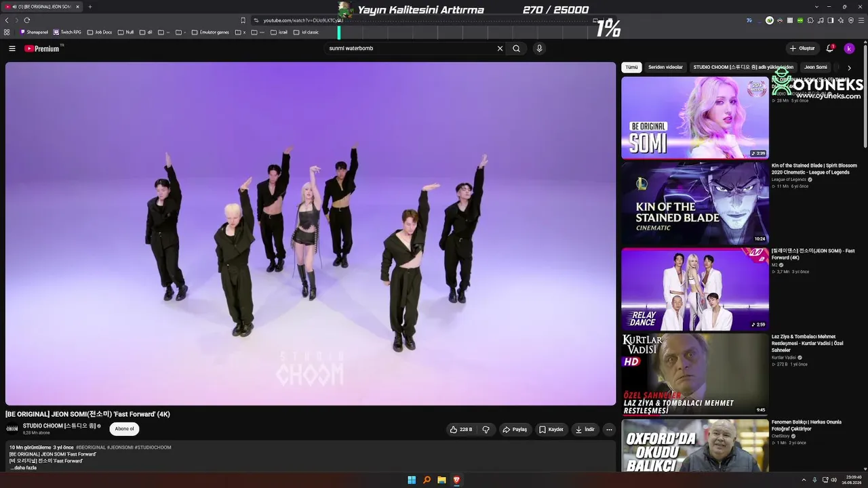
Task: Switch to Brave browser in taskbar
Action: coord(456,480)
